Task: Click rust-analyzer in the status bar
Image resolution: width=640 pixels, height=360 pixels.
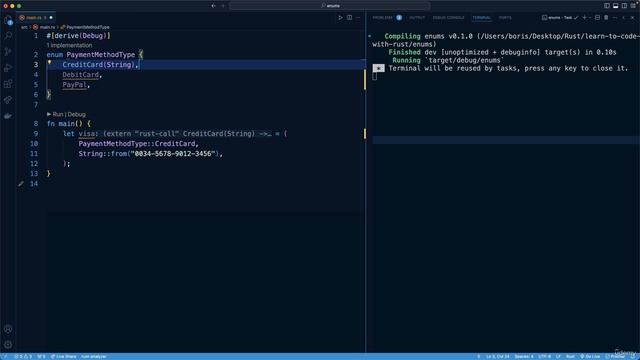Action: pos(93,356)
